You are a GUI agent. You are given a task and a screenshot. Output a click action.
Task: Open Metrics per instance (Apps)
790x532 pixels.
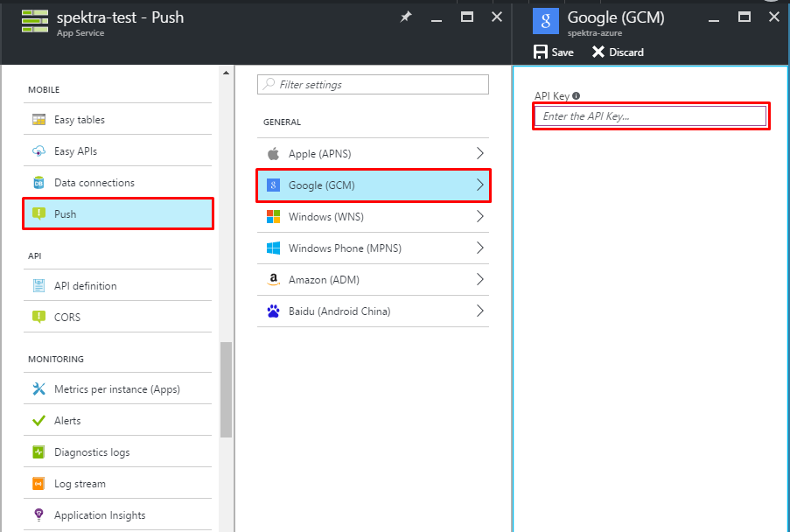click(x=117, y=388)
